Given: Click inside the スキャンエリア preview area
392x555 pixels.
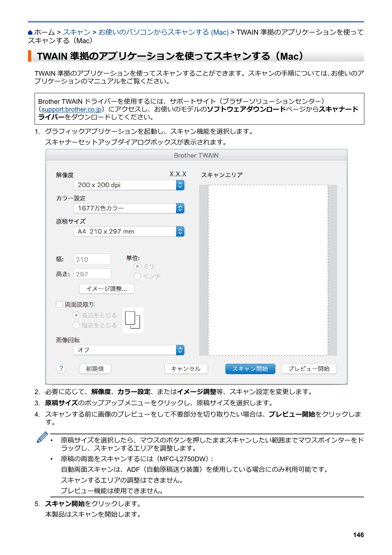Looking at the screenshot, I should pyautogui.click(x=268, y=270).
